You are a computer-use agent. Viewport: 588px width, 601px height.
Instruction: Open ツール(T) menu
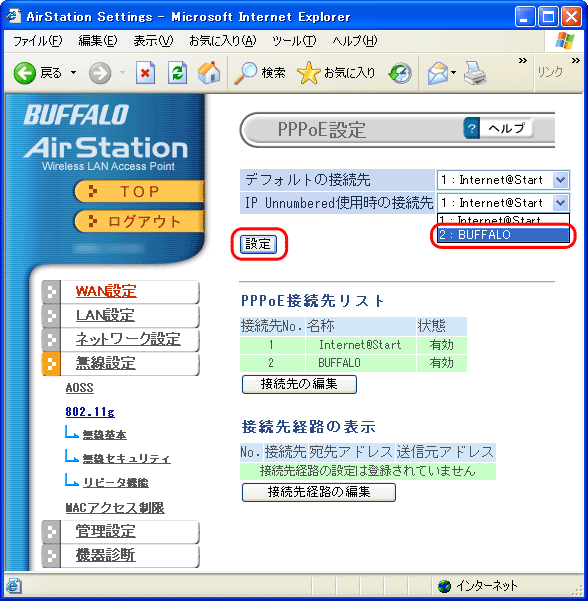click(x=294, y=41)
